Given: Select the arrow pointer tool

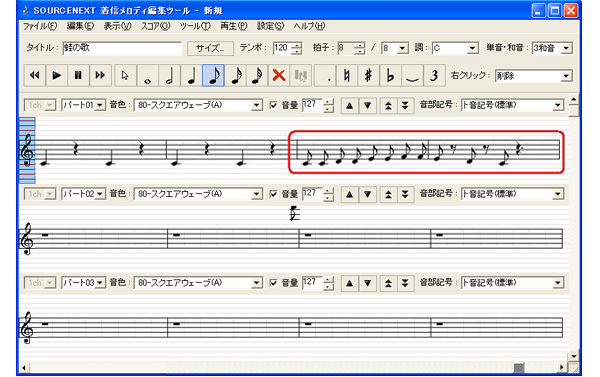Looking at the screenshot, I should tap(125, 75).
